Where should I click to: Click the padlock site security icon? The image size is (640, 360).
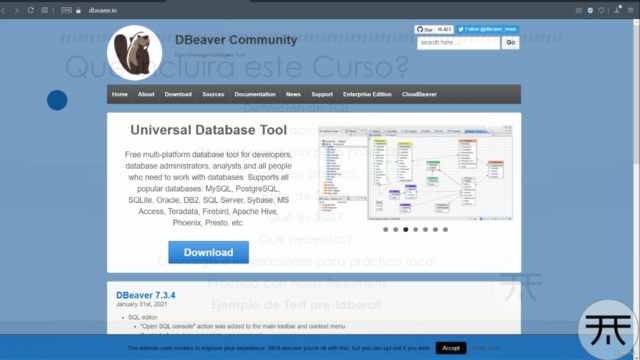[78, 11]
